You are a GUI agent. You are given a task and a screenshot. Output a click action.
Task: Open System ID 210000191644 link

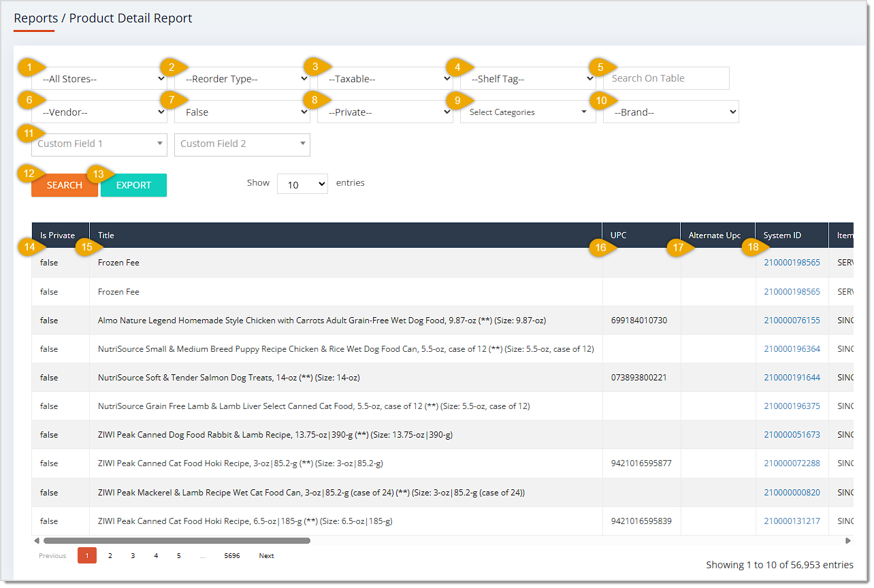[x=792, y=378]
